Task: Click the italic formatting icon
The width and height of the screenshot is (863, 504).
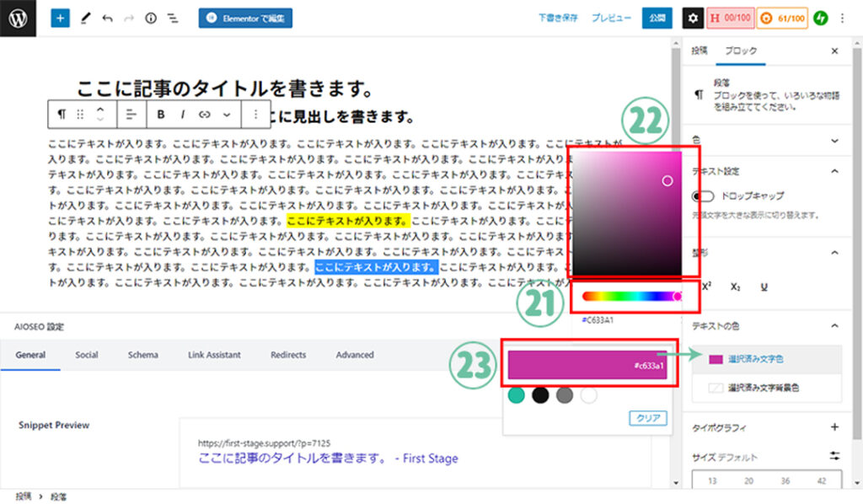Action: [182, 114]
